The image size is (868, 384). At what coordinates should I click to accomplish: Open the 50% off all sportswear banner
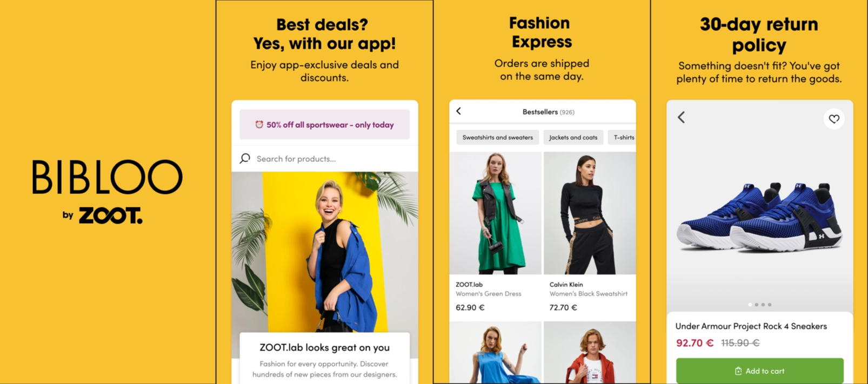click(x=325, y=125)
